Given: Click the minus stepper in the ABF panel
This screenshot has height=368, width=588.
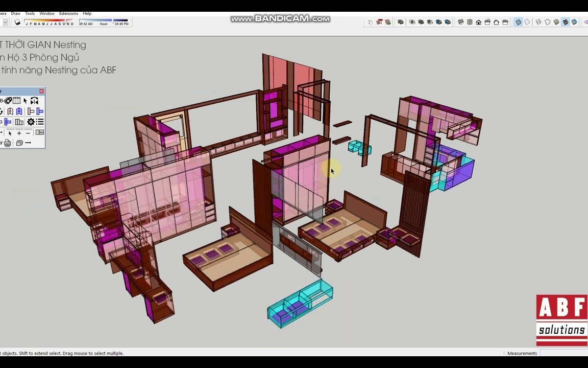Looking at the screenshot, I should [28, 133].
